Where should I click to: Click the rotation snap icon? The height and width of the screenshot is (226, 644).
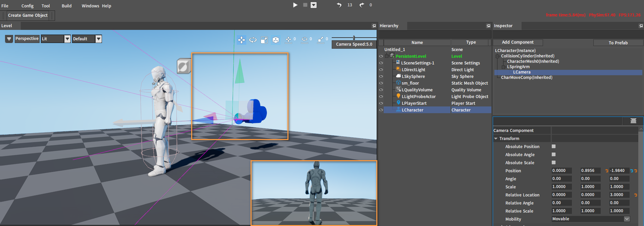304,40
